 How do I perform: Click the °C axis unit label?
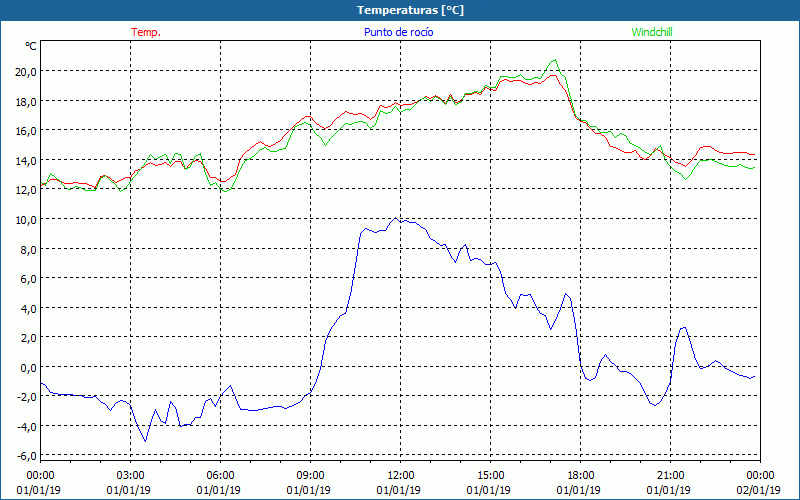[31, 46]
